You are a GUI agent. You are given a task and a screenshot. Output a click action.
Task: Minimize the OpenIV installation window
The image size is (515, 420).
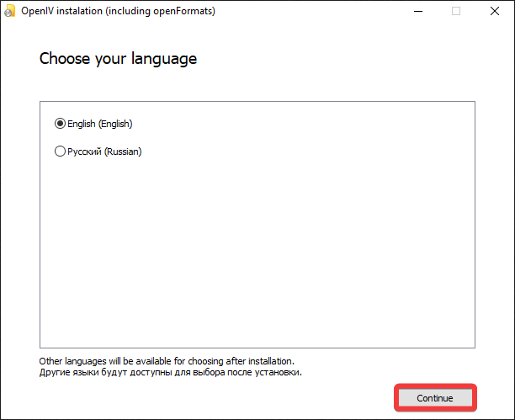coord(418,11)
